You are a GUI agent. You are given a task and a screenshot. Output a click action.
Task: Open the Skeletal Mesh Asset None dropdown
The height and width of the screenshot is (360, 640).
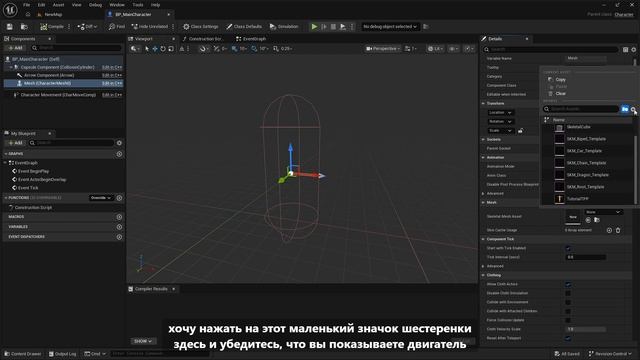coord(603,212)
